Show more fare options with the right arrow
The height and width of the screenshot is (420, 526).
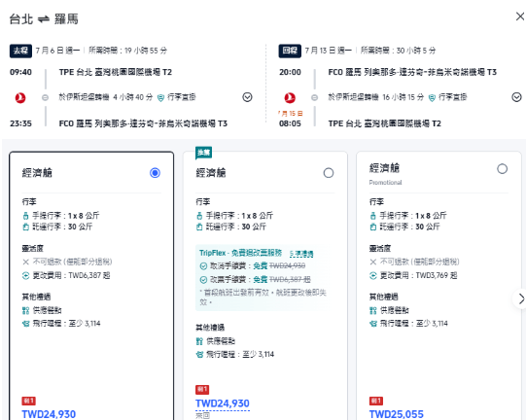tap(520, 298)
